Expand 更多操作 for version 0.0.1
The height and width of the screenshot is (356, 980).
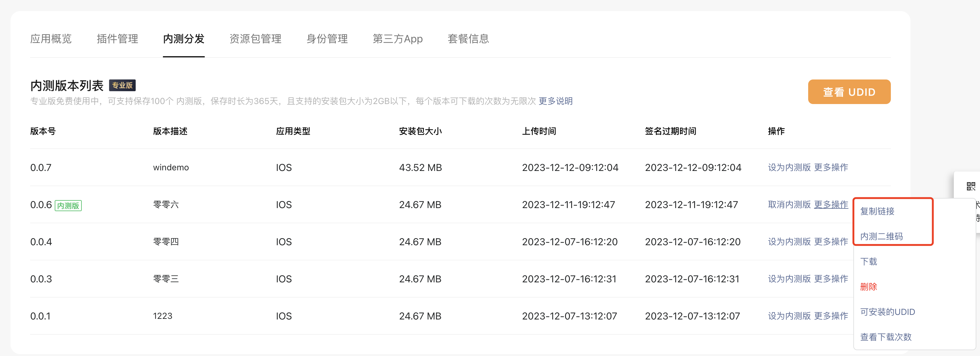click(x=831, y=316)
